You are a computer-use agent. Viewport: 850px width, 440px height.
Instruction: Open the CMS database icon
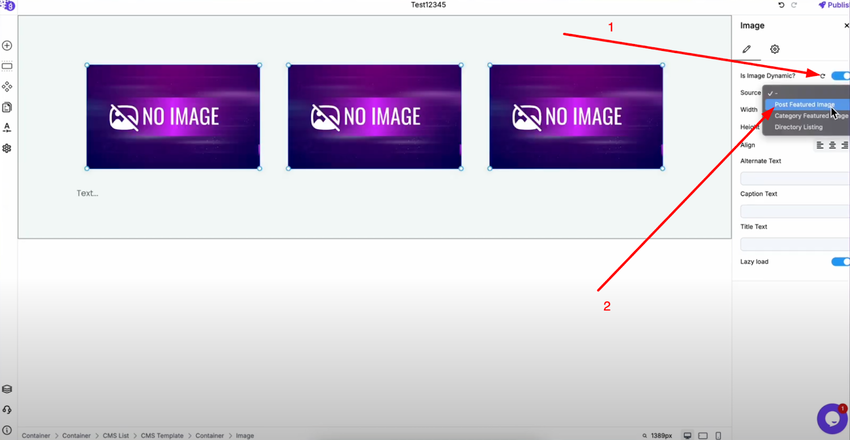click(x=7, y=390)
